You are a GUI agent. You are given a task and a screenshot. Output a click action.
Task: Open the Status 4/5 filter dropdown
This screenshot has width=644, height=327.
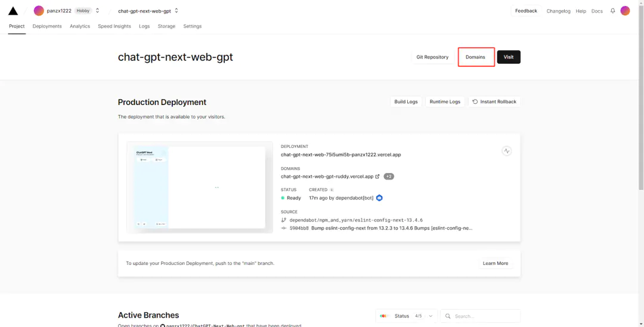(x=407, y=316)
